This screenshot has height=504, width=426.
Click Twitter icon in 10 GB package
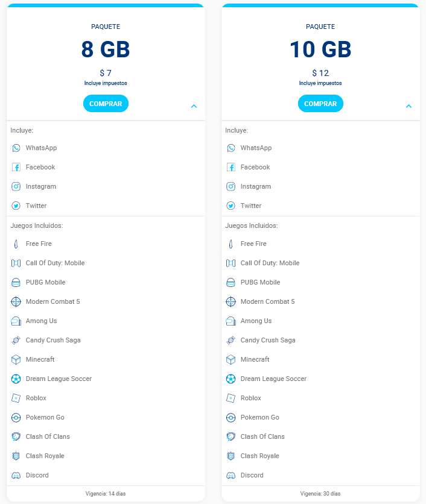pyautogui.click(x=230, y=206)
